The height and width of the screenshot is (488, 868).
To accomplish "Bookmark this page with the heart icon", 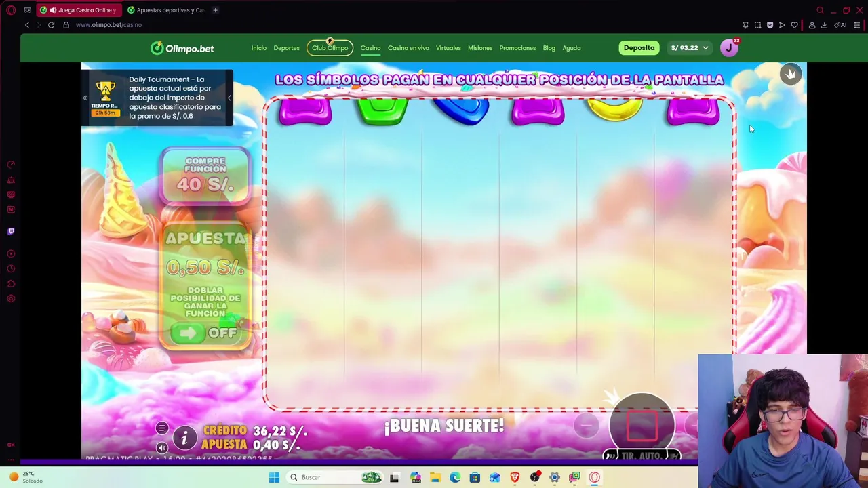I will [794, 25].
